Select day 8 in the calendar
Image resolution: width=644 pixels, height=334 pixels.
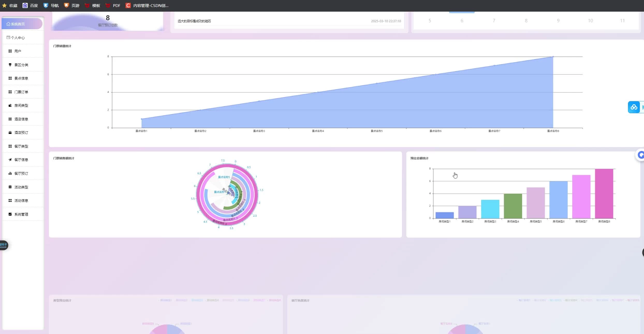(x=526, y=21)
